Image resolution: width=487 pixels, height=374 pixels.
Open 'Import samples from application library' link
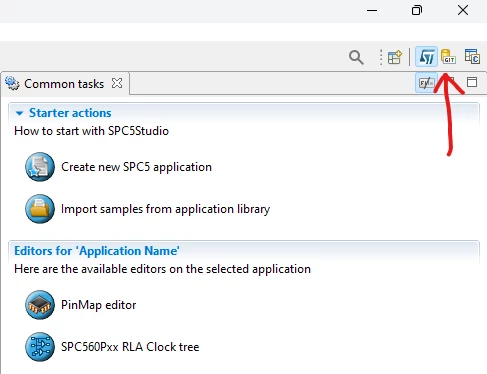(x=165, y=209)
